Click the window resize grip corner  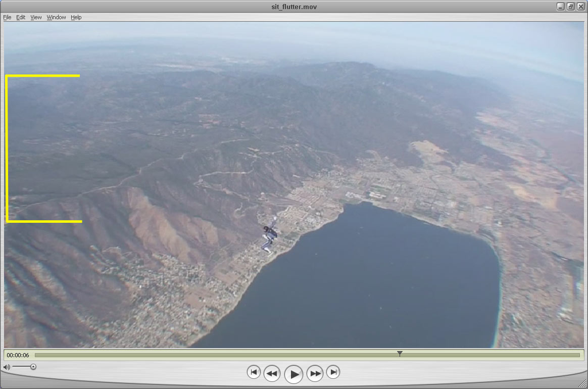pos(583,383)
